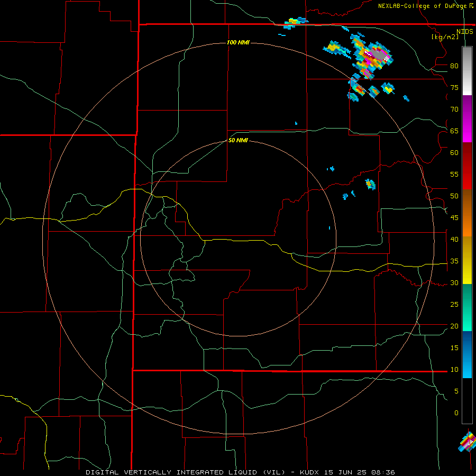
Task: Click the dark red segment of color bar
Action: coord(467,166)
